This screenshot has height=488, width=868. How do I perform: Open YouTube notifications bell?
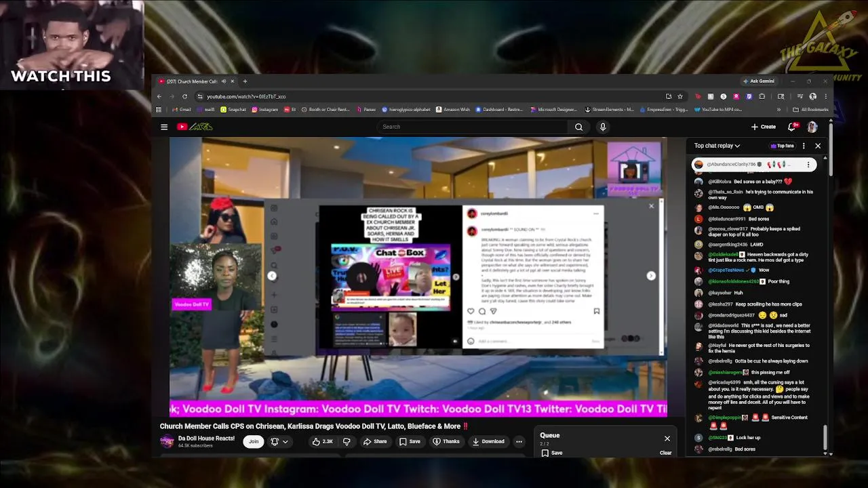click(791, 127)
